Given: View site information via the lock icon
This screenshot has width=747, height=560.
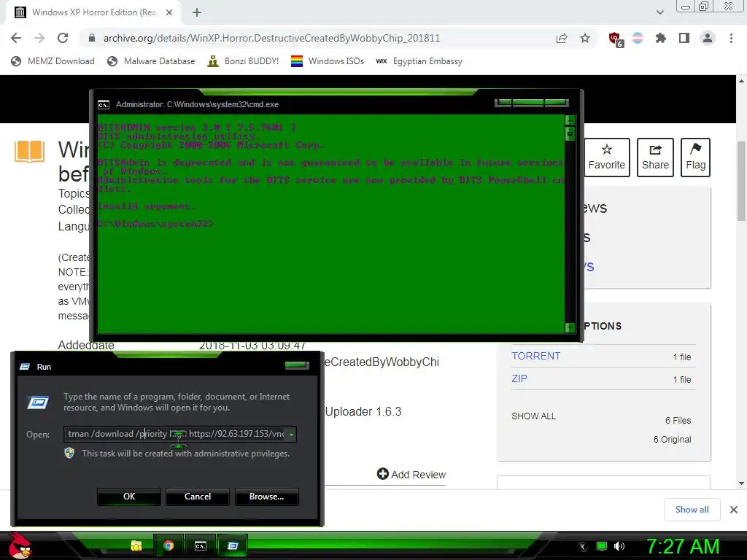Looking at the screenshot, I should 92,38.
